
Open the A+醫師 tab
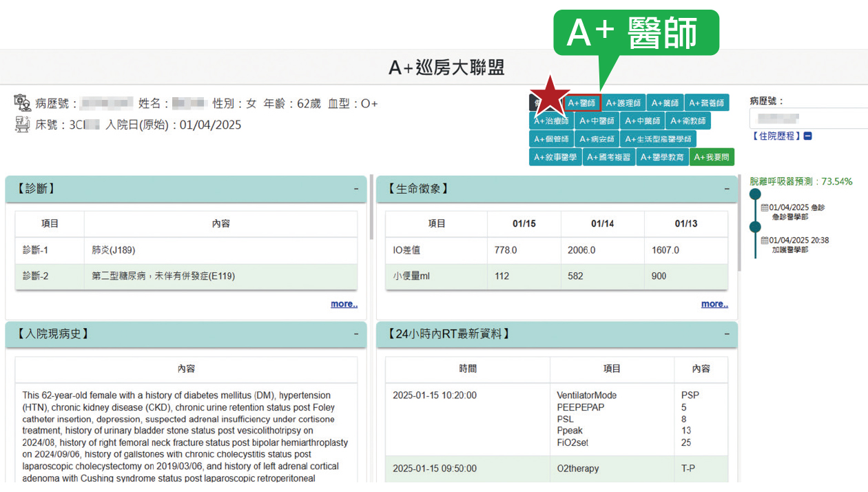(x=582, y=103)
